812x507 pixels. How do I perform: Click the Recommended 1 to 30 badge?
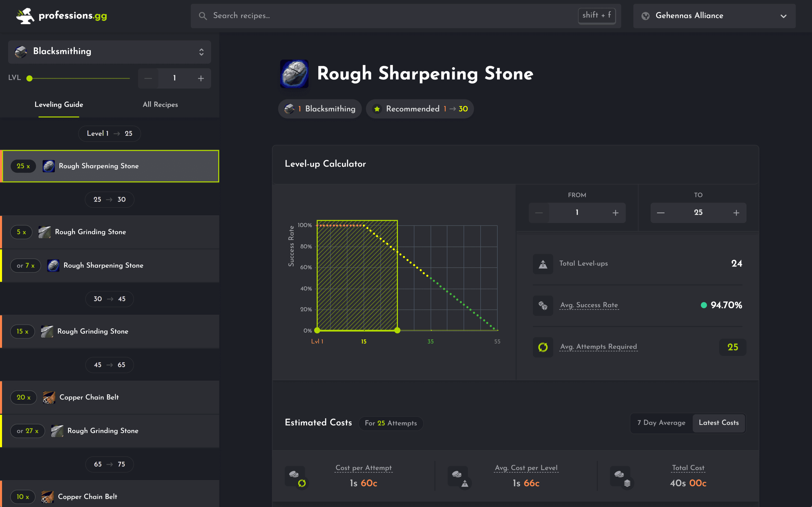tap(420, 109)
